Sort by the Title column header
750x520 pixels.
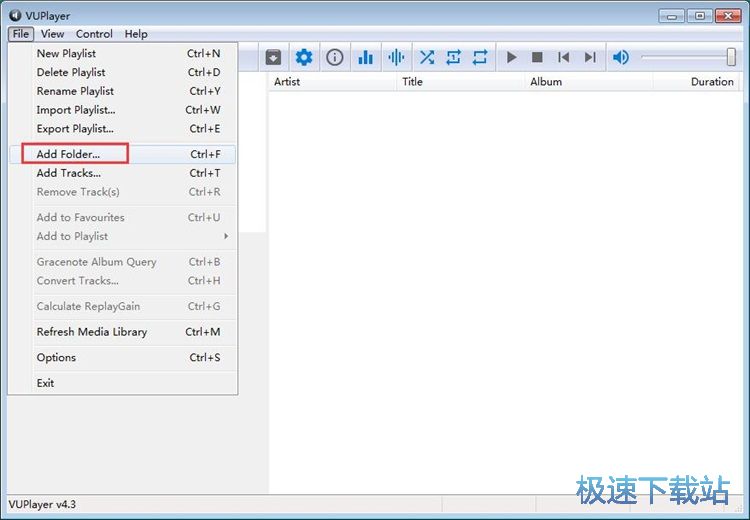pos(460,82)
